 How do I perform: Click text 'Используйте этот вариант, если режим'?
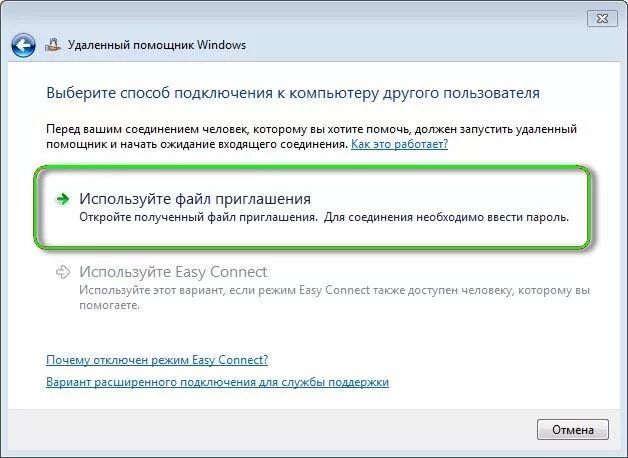click(188, 290)
